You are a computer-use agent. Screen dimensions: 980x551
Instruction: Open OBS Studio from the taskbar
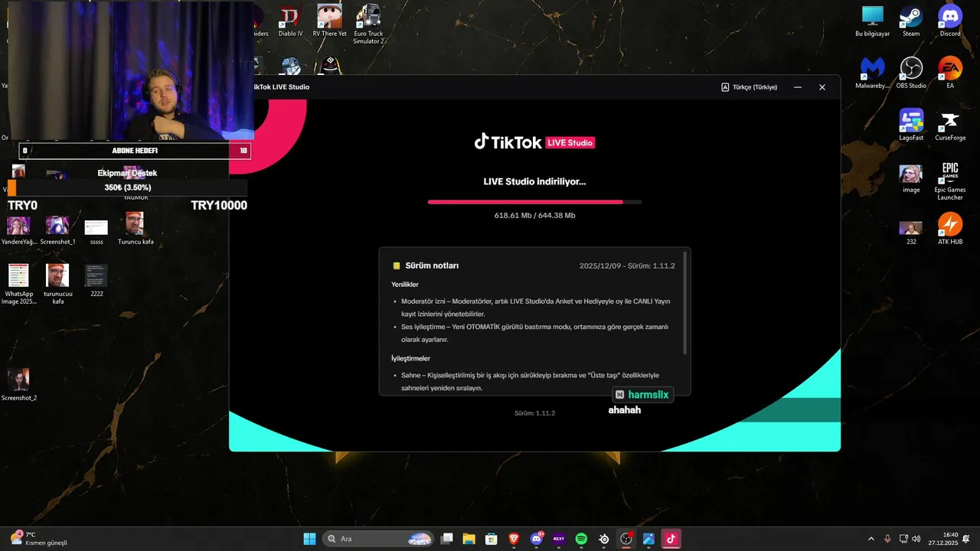click(626, 539)
